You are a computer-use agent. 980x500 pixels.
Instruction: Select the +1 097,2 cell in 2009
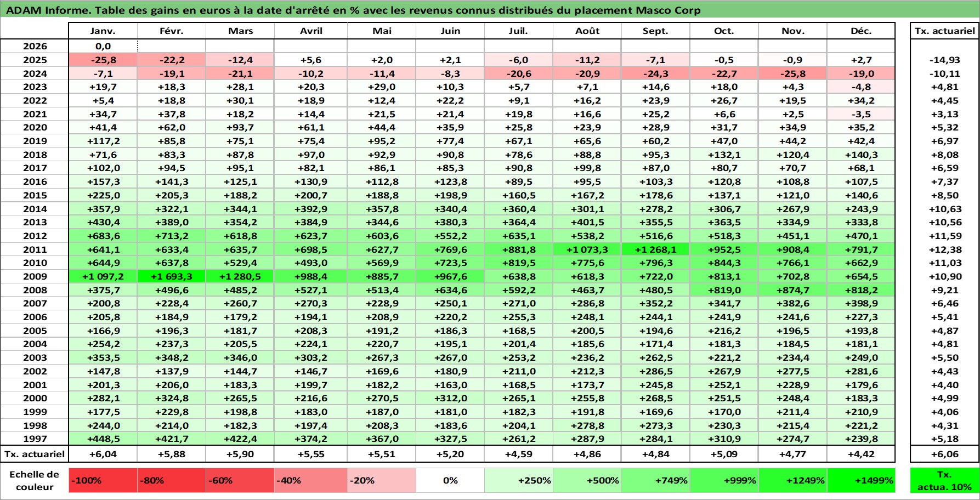(103, 276)
